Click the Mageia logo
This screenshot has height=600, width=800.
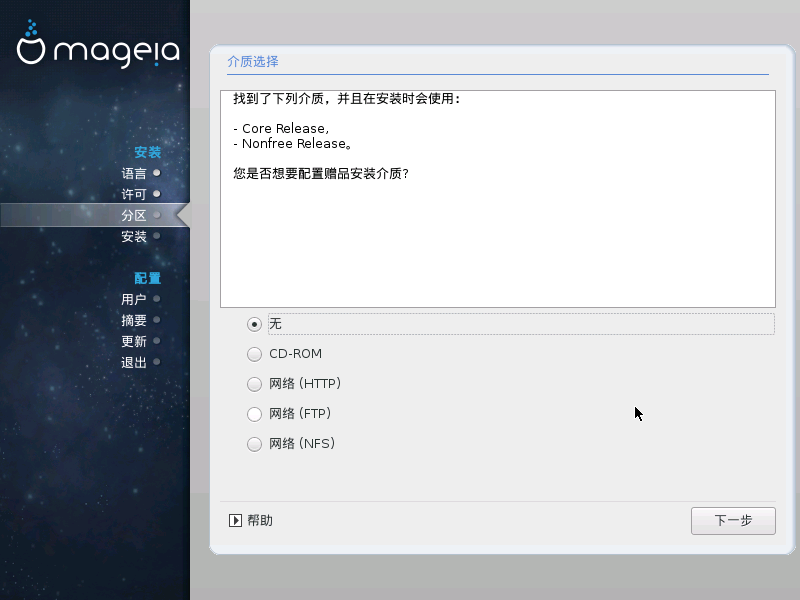(x=97, y=44)
